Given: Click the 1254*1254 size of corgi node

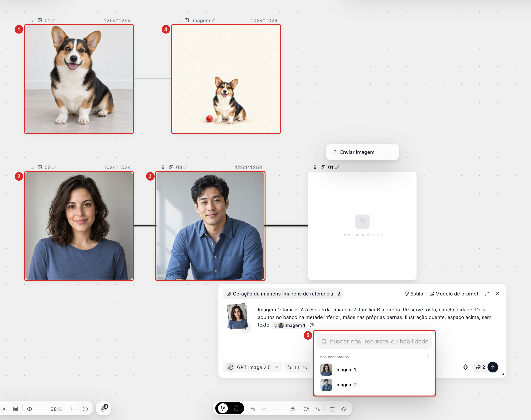Looking at the screenshot, I should click(117, 20).
